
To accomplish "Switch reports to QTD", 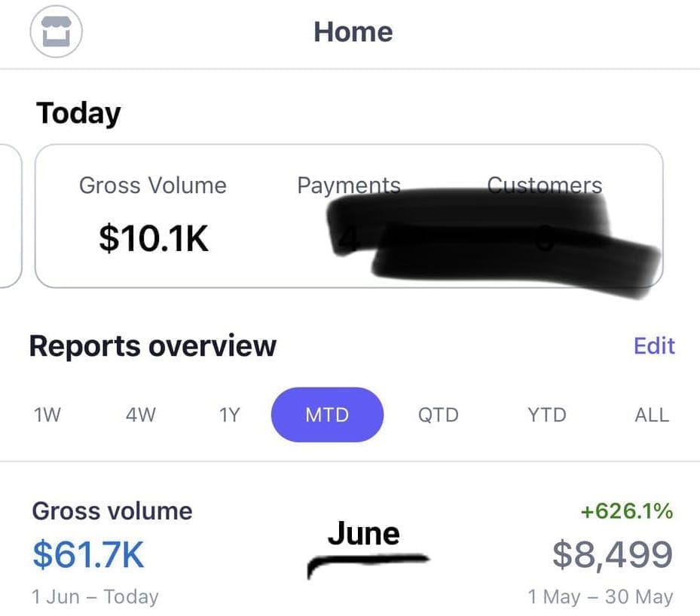I will pyautogui.click(x=438, y=415).
